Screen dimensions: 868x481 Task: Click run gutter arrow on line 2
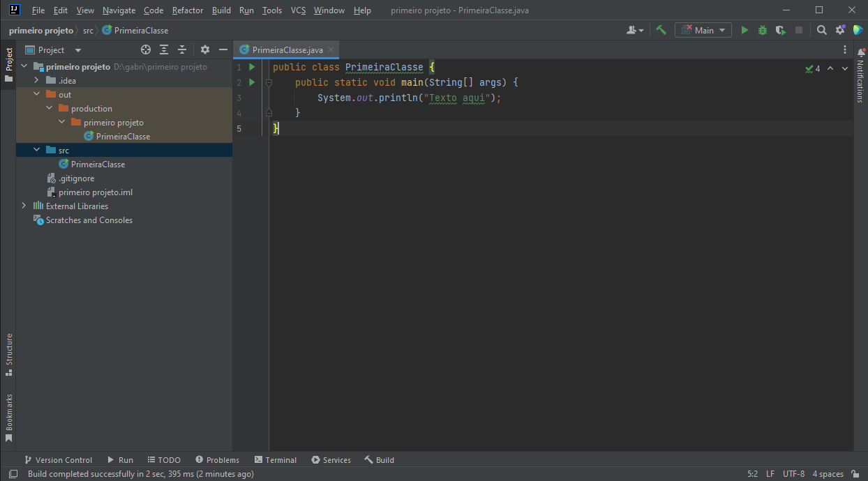pyautogui.click(x=253, y=82)
